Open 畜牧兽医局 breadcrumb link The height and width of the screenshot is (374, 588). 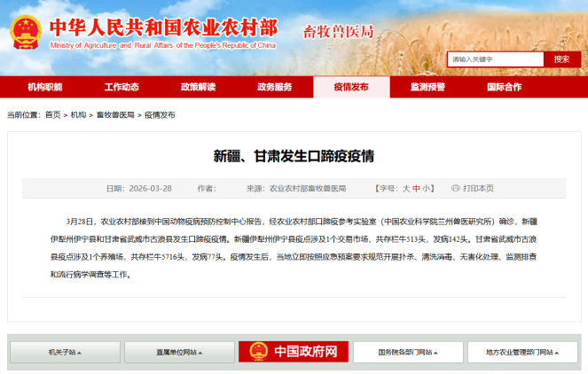point(115,115)
